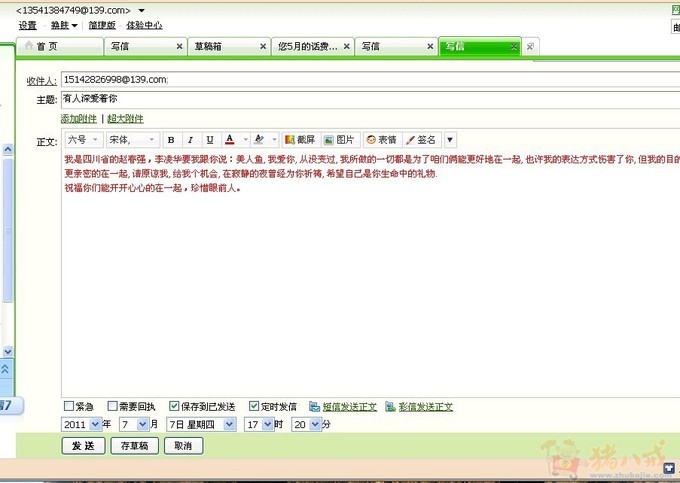
Task: Insert a signature with 签名
Action: tap(421, 140)
